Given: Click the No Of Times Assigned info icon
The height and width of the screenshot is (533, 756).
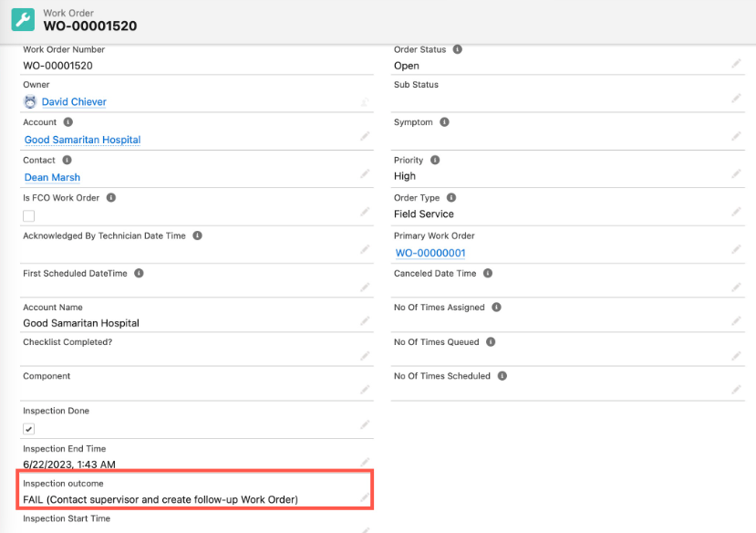Looking at the screenshot, I should pyautogui.click(x=496, y=308).
